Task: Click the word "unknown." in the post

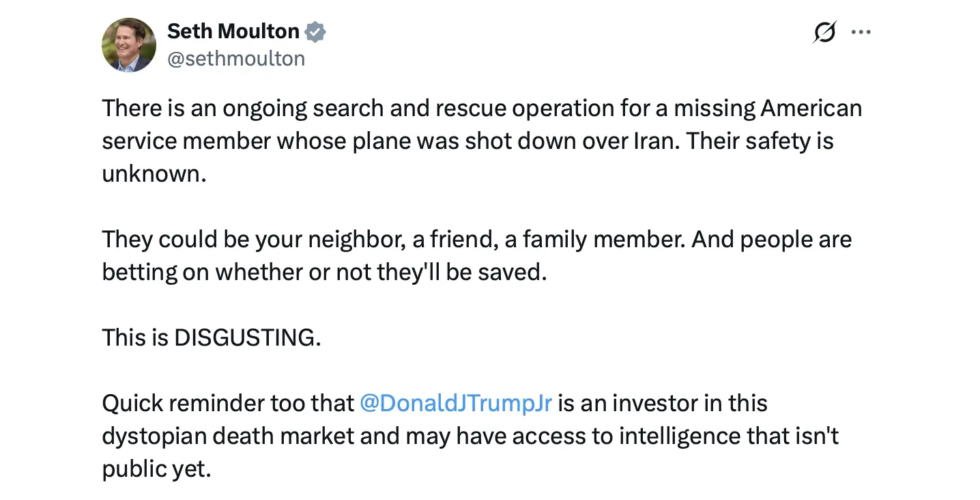Action: coord(154,173)
